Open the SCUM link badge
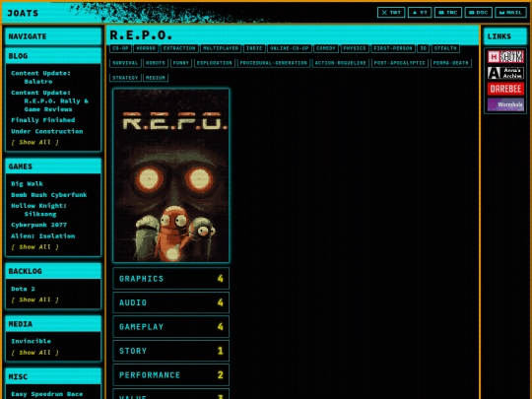This screenshot has width=532, height=399. pos(505,57)
